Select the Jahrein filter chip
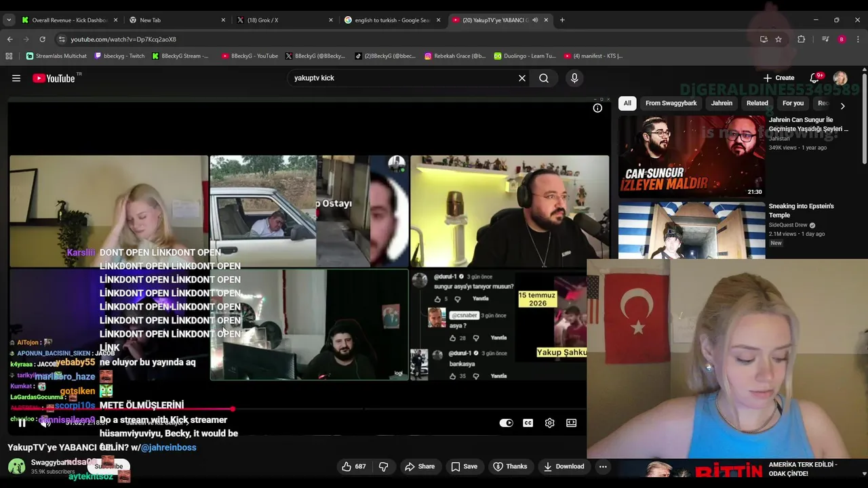868x488 pixels. coord(722,103)
